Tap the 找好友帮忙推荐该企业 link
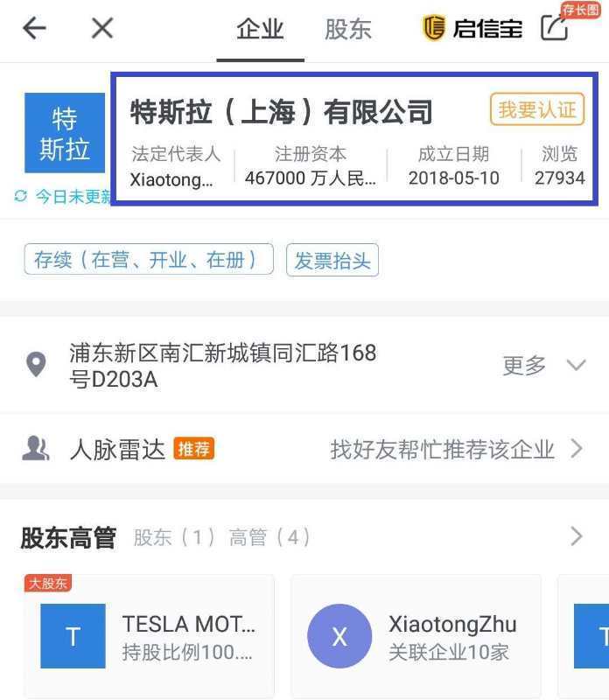The width and height of the screenshot is (609, 700). [442, 449]
